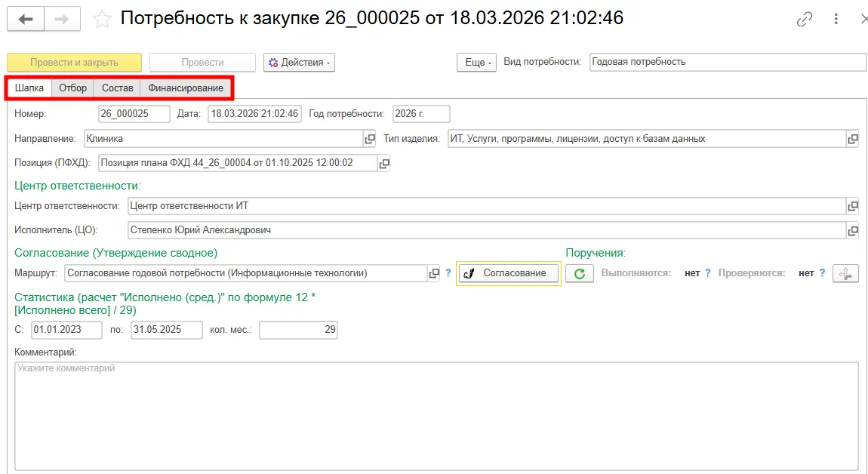
Task: Open the three-dot options menu
Action: click(836, 20)
